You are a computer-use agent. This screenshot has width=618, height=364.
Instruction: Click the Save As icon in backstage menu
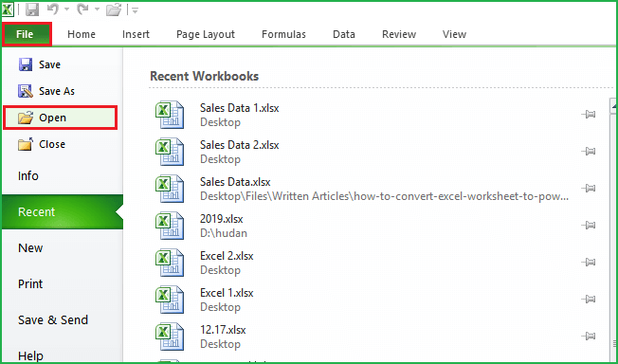pyautogui.click(x=26, y=91)
